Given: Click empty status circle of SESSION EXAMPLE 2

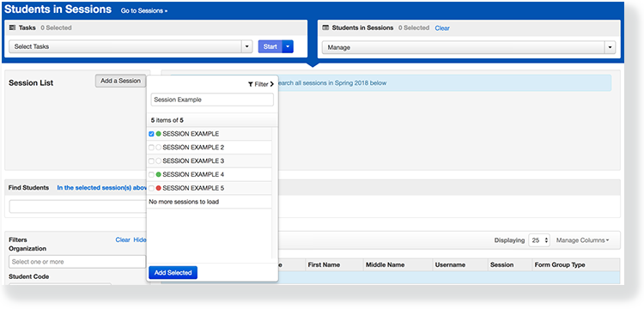Looking at the screenshot, I should 159,148.
